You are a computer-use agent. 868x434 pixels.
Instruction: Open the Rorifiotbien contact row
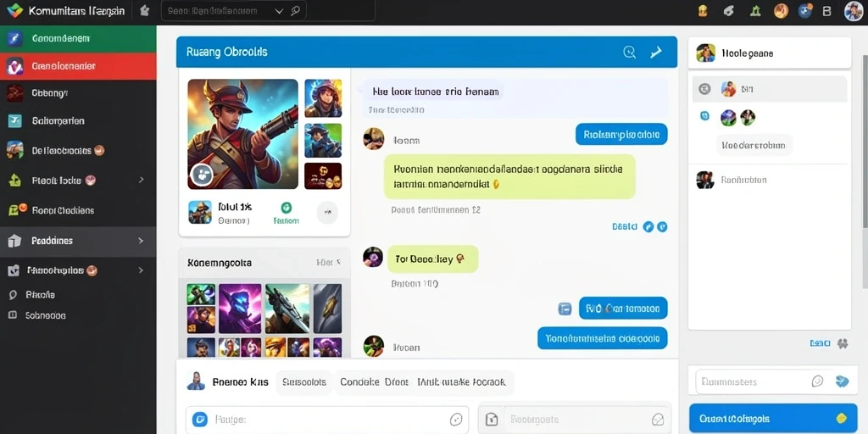tap(770, 180)
